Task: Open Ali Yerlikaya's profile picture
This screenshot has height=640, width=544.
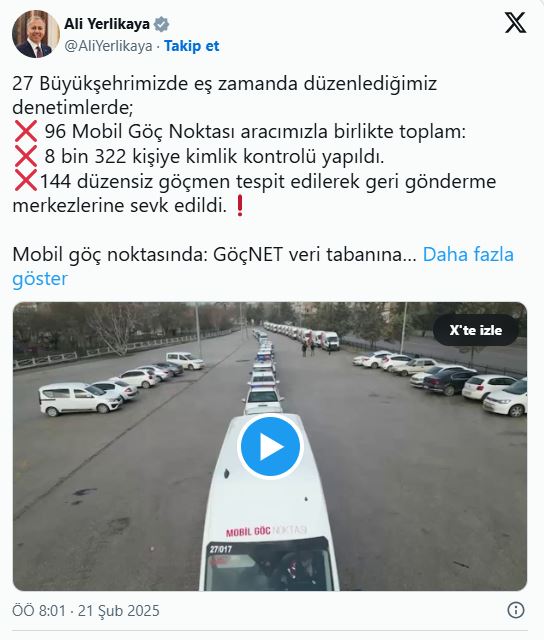Action: pos(36,34)
